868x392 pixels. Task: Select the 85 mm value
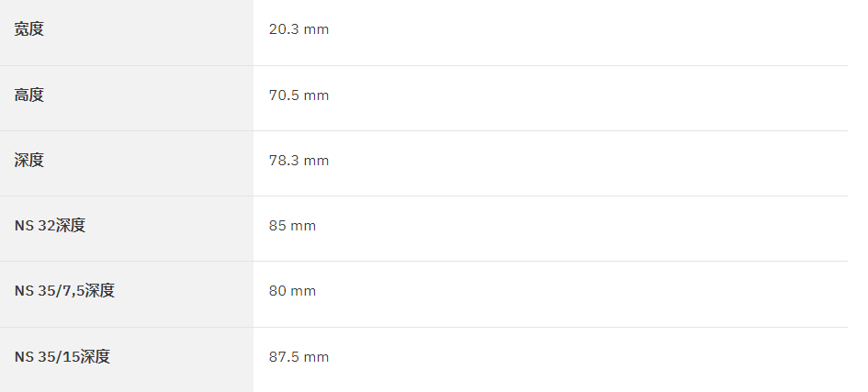click(x=292, y=226)
